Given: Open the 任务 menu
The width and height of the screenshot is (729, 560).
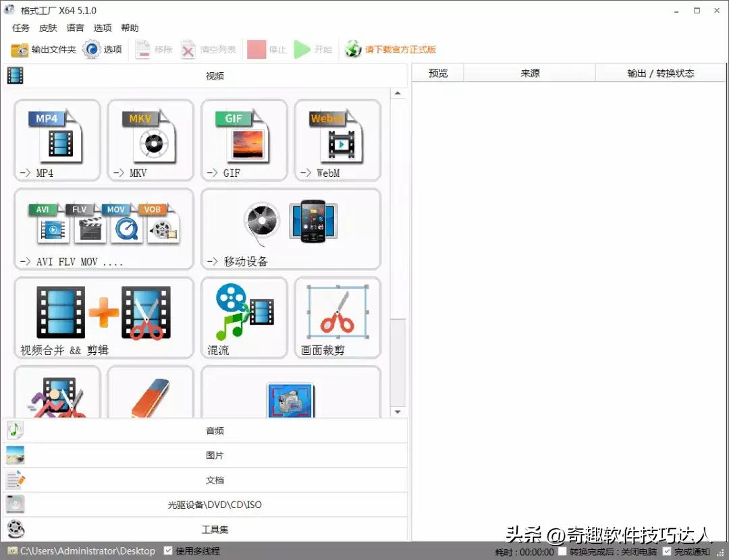Looking at the screenshot, I should pyautogui.click(x=20, y=28).
